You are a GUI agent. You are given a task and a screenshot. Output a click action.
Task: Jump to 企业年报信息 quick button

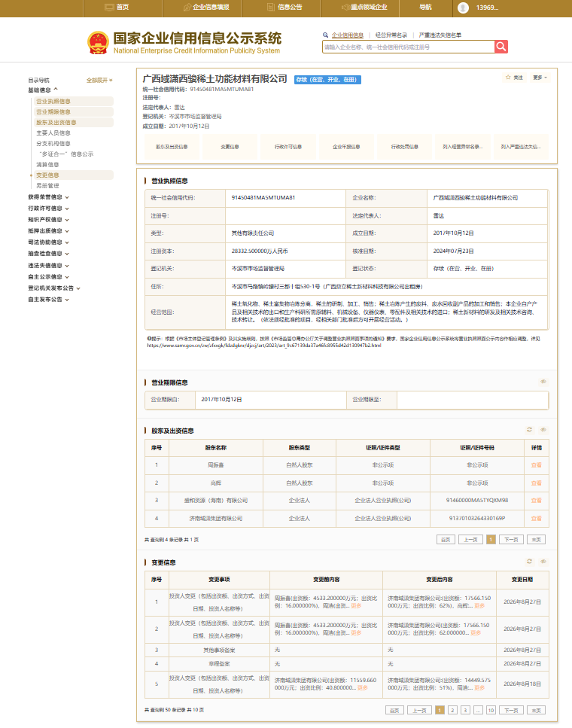click(346, 147)
